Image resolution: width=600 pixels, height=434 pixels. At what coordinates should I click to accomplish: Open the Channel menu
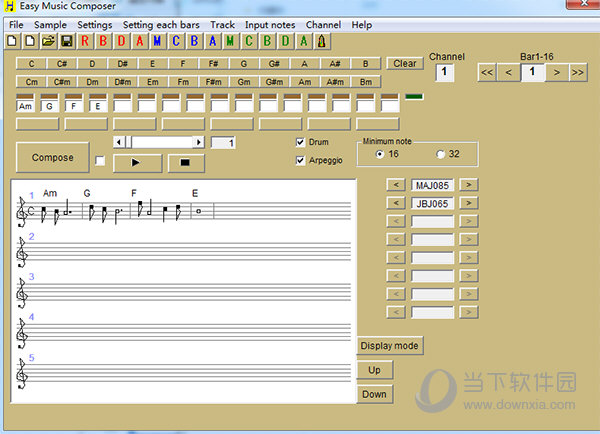click(323, 25)
